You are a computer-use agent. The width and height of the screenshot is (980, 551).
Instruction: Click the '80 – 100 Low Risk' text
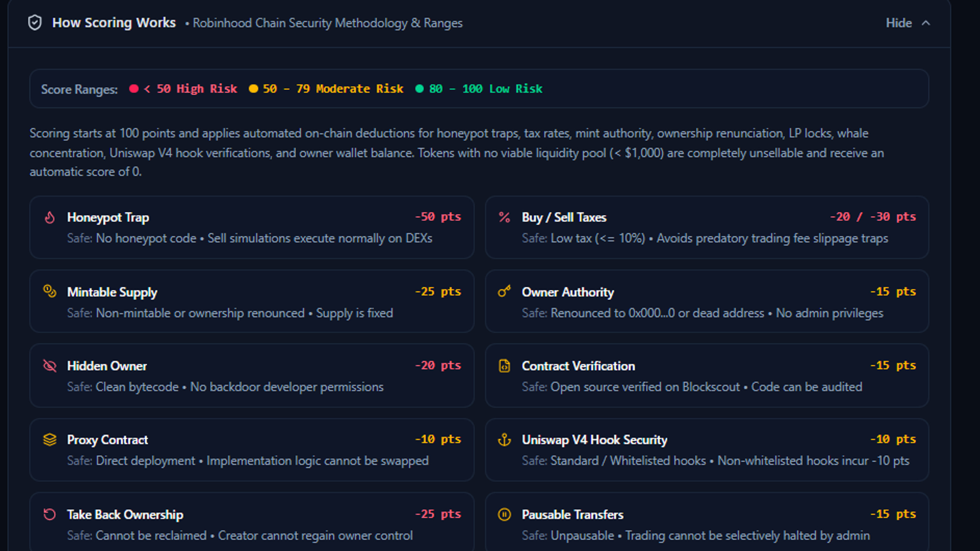click(486, 89)
